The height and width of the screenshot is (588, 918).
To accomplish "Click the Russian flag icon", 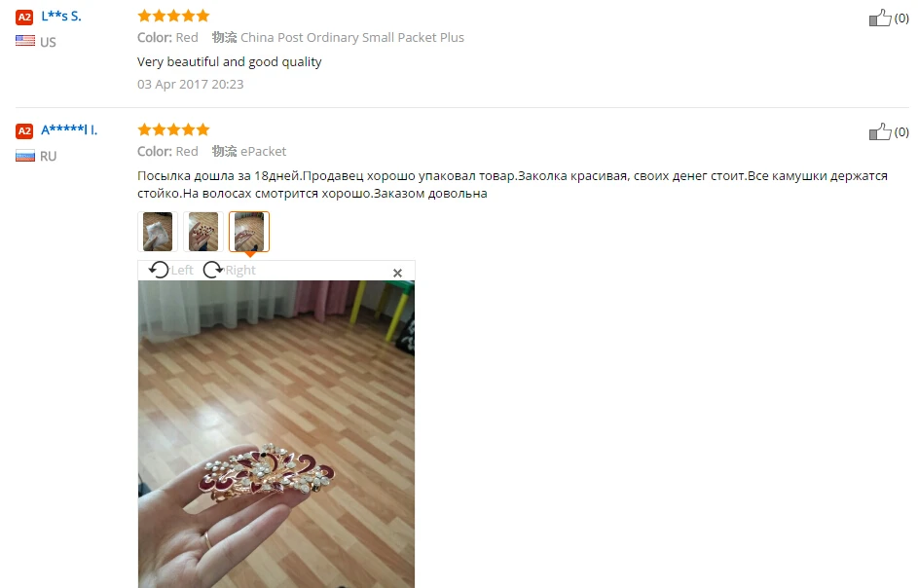I will (x=25, y=156).
